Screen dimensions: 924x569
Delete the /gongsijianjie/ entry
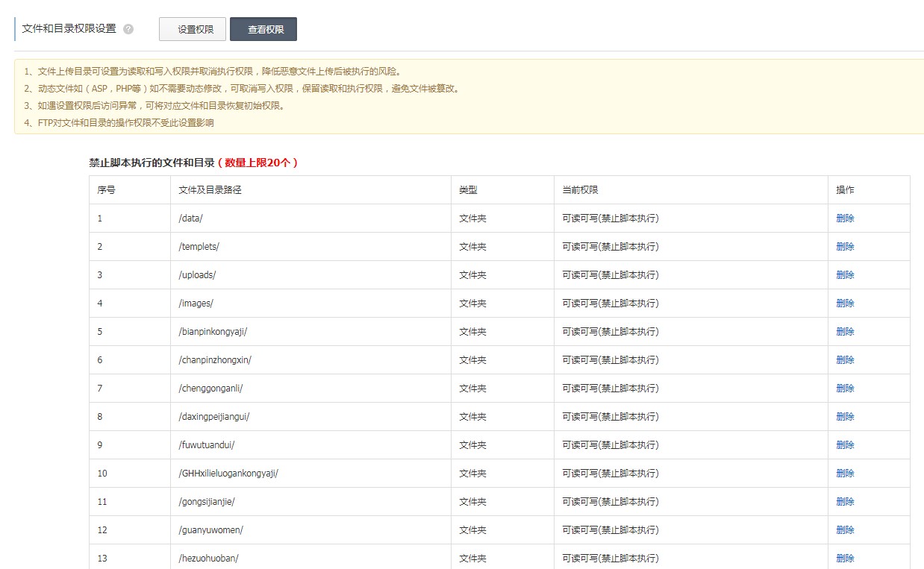click(844, 501)
